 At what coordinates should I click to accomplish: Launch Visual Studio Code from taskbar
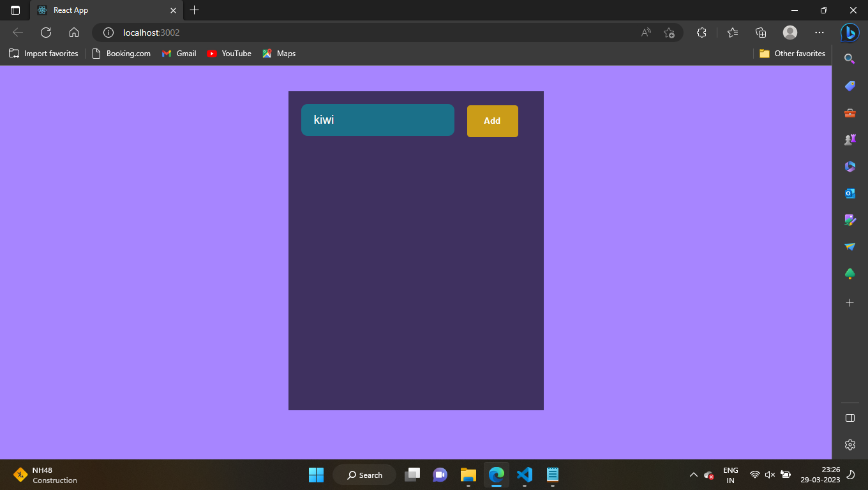524,475
